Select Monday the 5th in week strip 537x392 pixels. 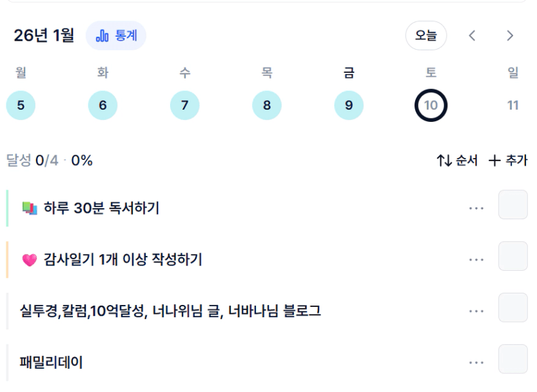pyautogui.click(x=21, y=106)
